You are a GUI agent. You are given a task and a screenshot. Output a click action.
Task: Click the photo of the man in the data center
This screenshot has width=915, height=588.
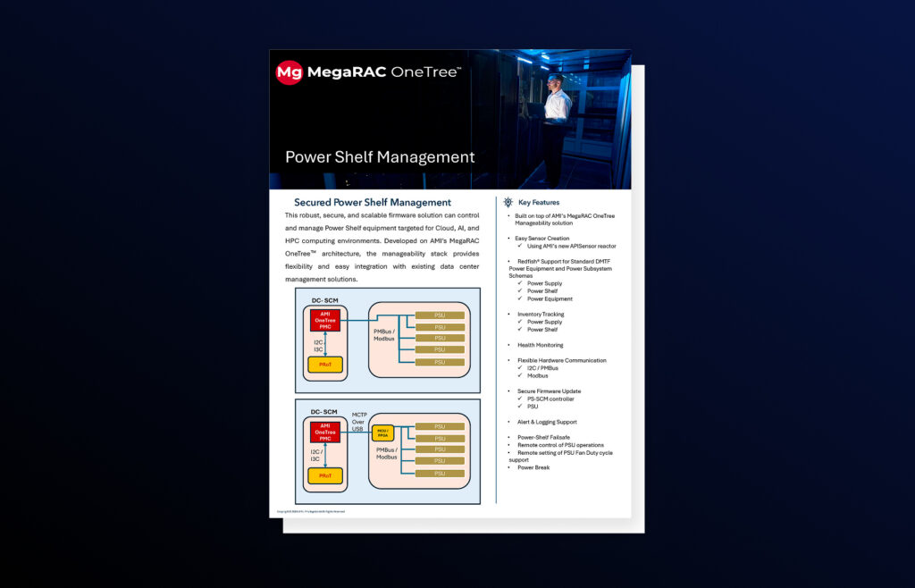(x=550, y=120)
